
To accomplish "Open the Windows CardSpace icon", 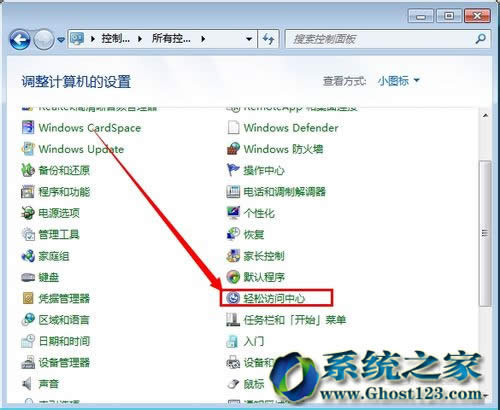I will [28, 128].
